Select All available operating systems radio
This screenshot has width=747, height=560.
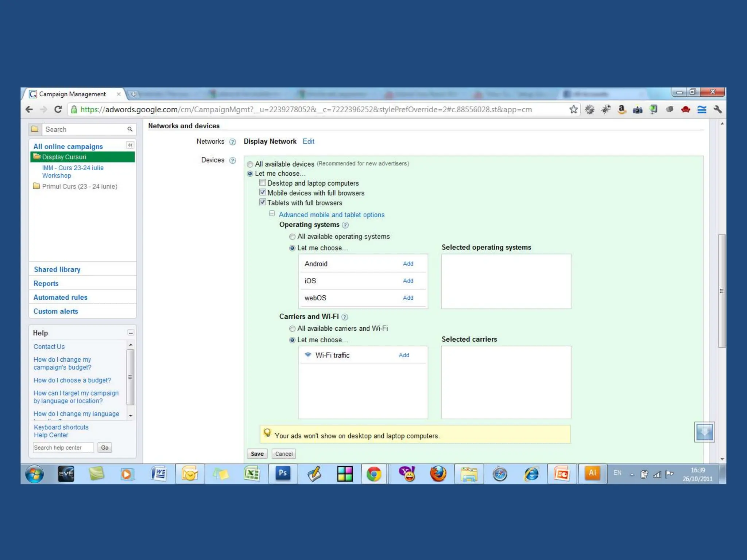[x=292, y=237]
